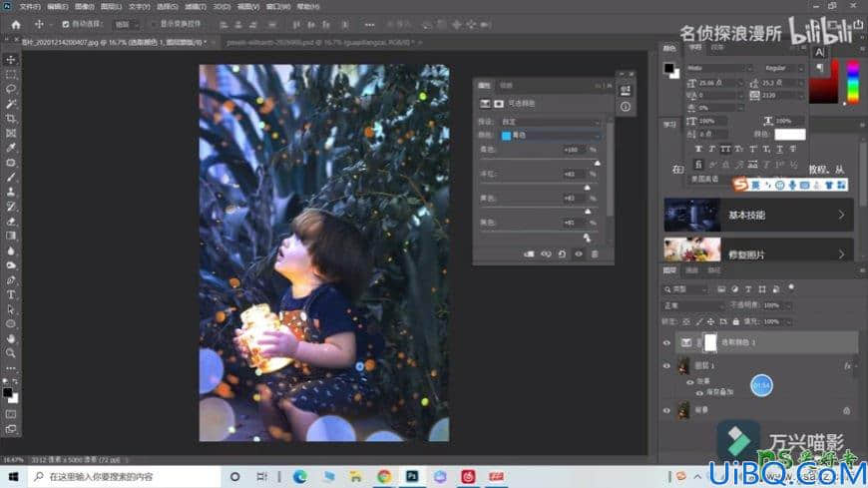Select the Gradient tool
The width and height of the screenshot is (868, 488).
coord(11,236)
